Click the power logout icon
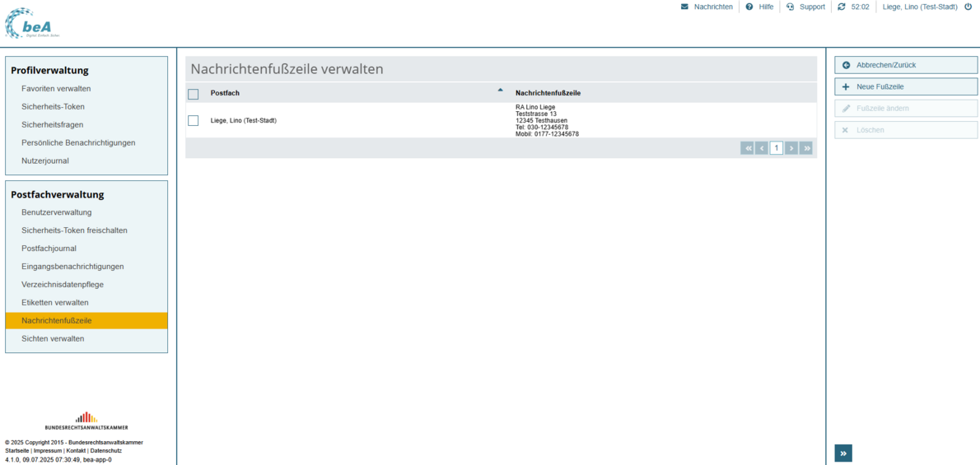 point(968,7)
